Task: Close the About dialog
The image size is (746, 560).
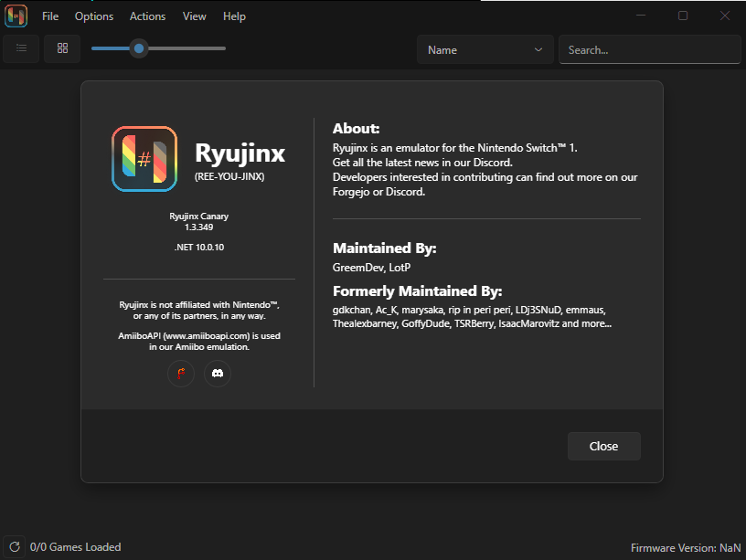Action: (603, 446)
